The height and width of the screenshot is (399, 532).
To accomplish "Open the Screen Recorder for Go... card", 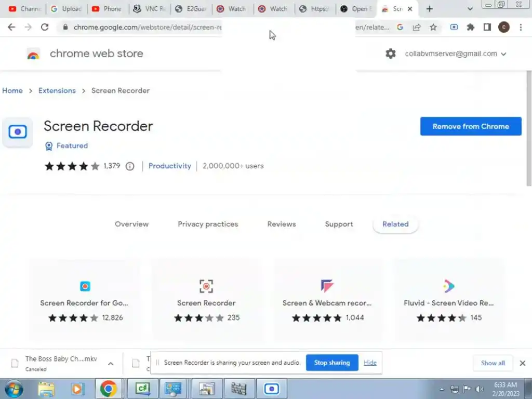I will (x=85, y=300).
